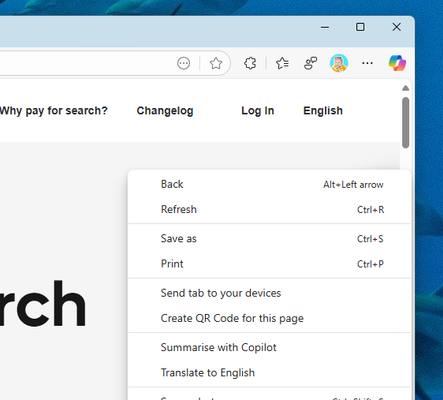The height and width of the screenshot is (400, 443).
Task: Click the page actions ellipsis in address bar
Action: click(183, 63)
